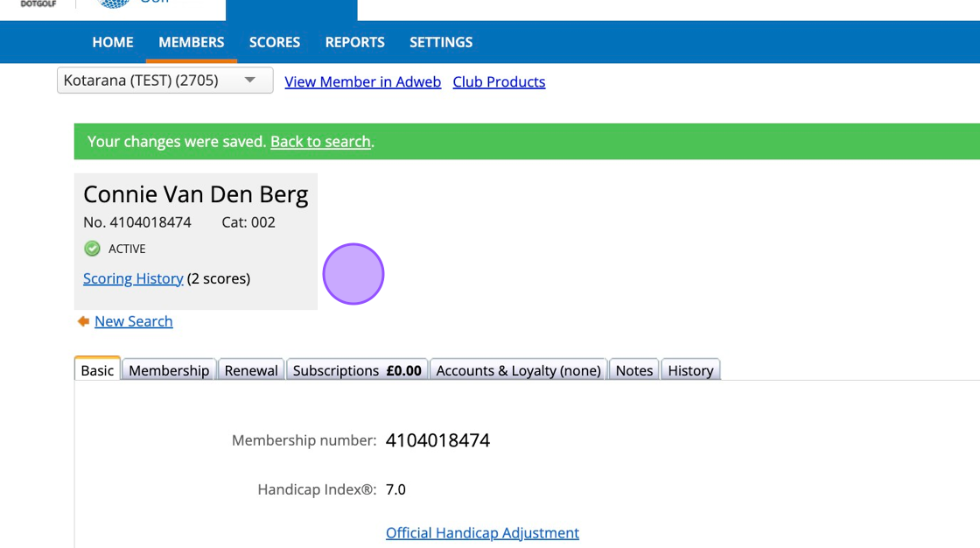Open the Club Products link
Image resolution: width=980 pixels, height=548 pixels.
point(499,81)
